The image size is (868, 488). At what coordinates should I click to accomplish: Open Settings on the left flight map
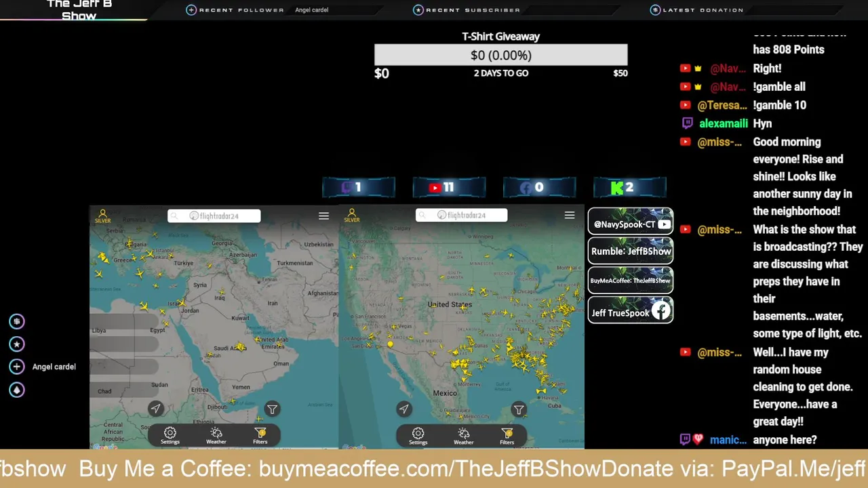(x=170, y=435)
